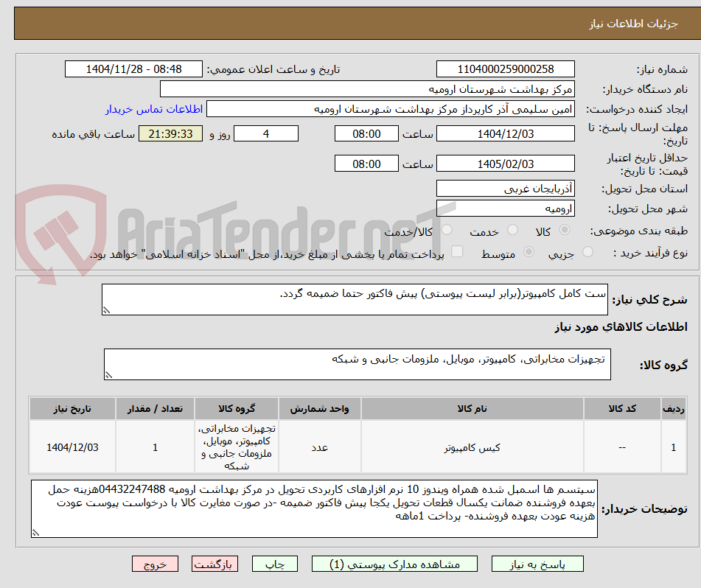This screenshot has width=701, height=588.
Task: Click resize handle of شرح کلی نیاز box
Action: pyautogui.click(x=106, y=310)
